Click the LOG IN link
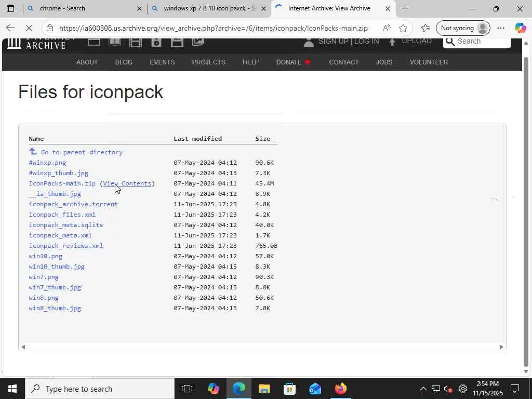Screen dimensions: 532x399 (366, 42)
